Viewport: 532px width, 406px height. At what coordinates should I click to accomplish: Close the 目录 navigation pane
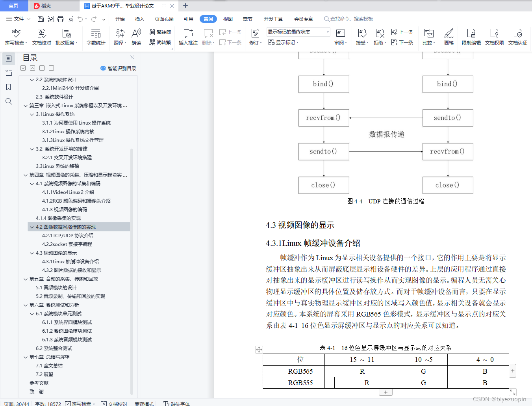[x=132, y=58]
